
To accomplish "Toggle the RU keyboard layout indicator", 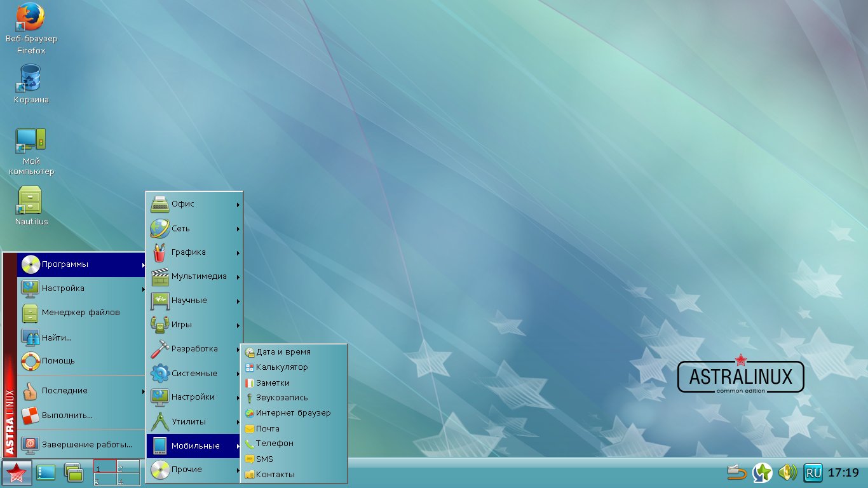I will [813, 472].
